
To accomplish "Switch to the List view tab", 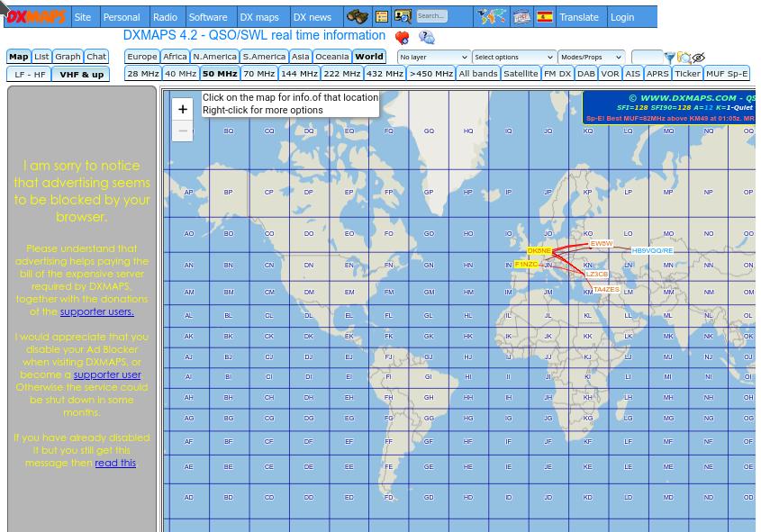I will 41,57.
